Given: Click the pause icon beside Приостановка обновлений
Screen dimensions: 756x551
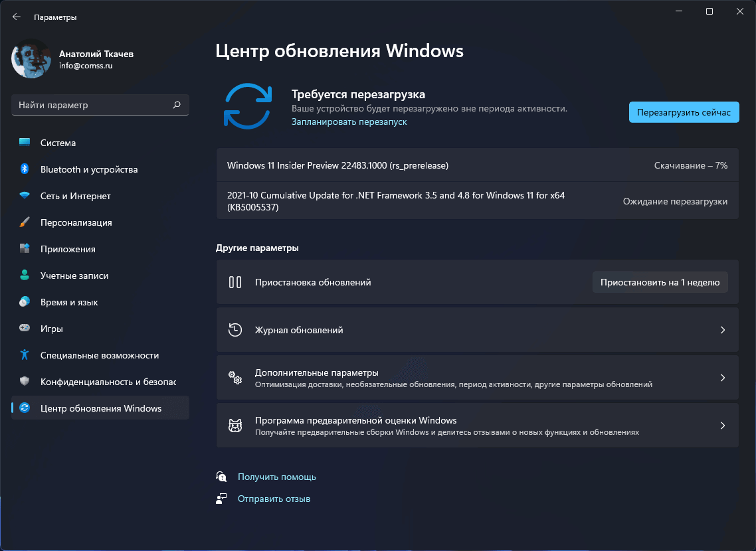Looking at the screenshot, I should pos(235,281).
